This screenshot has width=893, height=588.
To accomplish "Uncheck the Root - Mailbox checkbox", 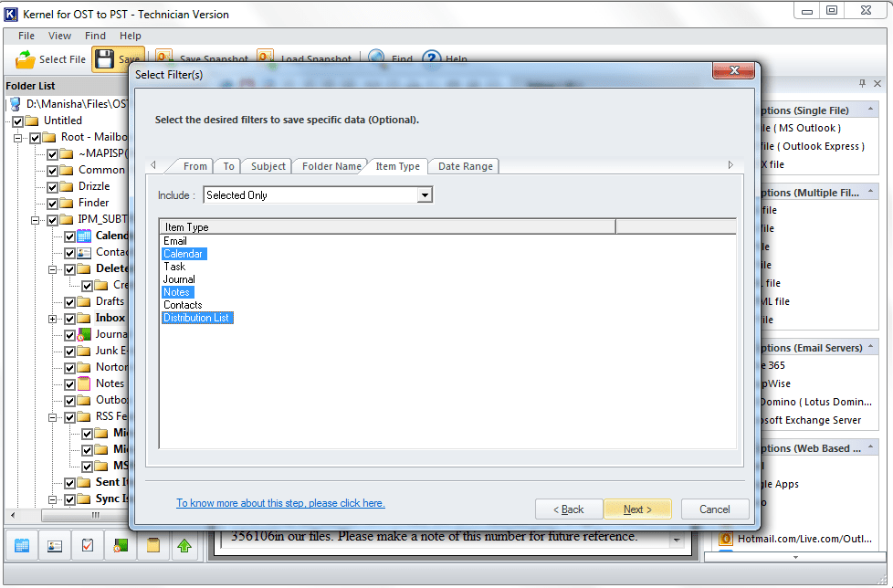I will click(36, 138).
